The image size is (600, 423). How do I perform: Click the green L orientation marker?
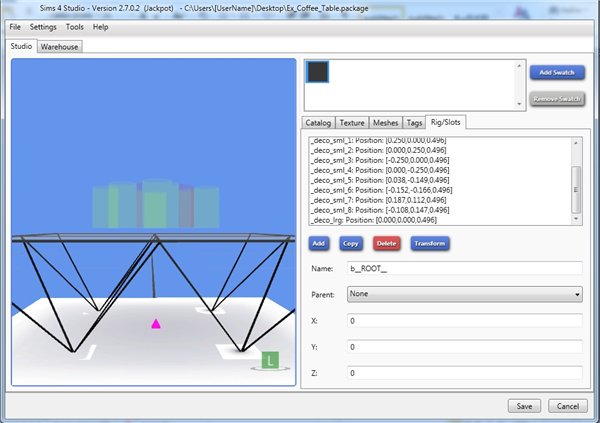[269, 360]
